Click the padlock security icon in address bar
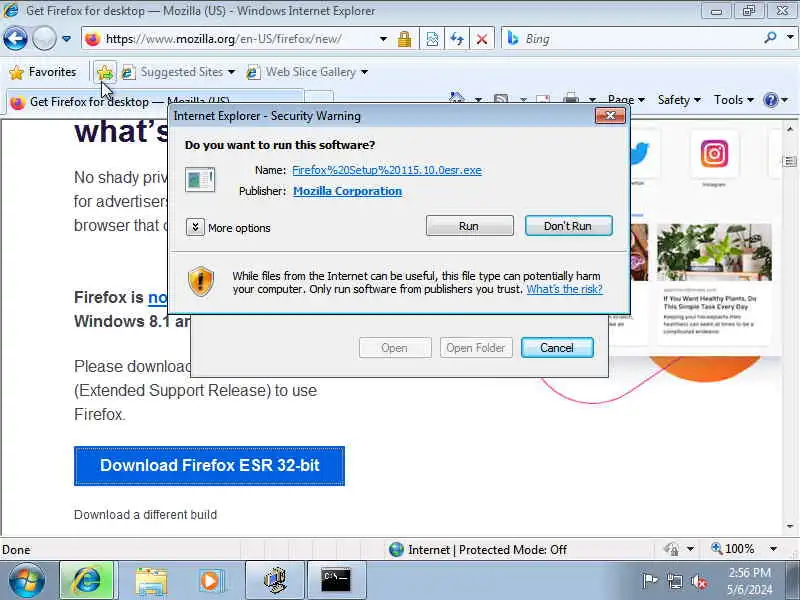Screen dimensions: 800x600 (x=404, y=39)
